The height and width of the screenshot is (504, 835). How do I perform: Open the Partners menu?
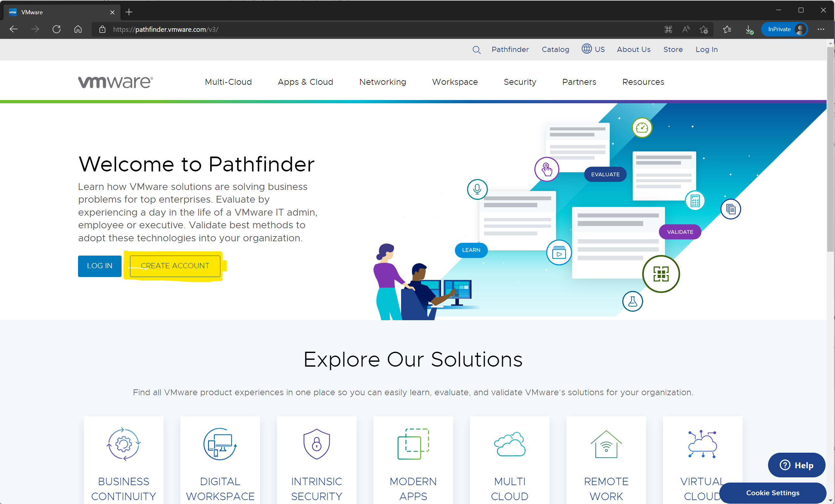(x=579, y=82)
